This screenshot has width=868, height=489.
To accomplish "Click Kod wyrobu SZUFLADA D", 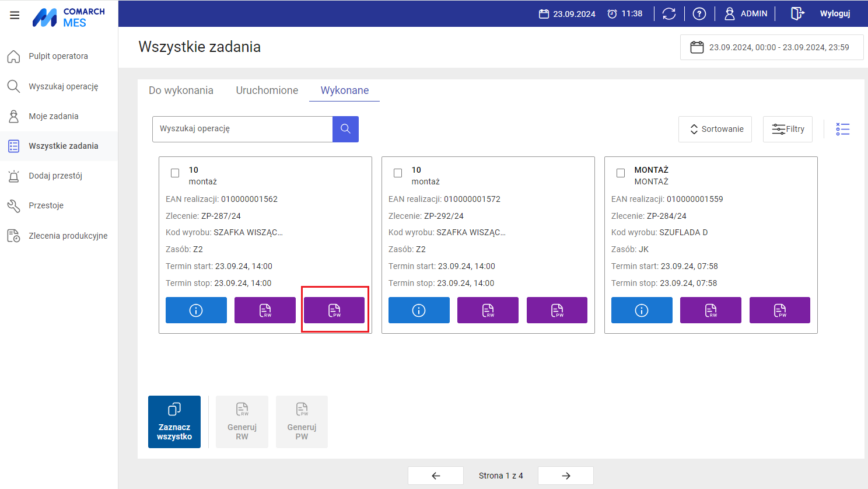I will [659, 232].
